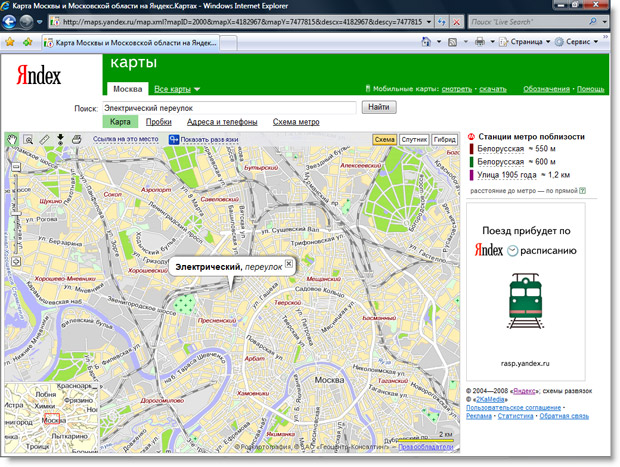Select the Карта tab
The height and width of the screenshot is (467, 620).
coord(120,122)
